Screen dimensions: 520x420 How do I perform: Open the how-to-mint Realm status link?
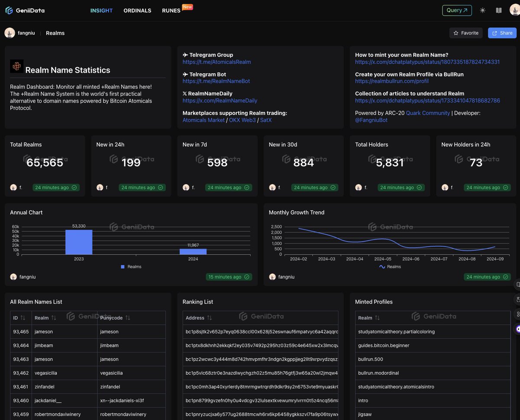(x=427, y=62)
